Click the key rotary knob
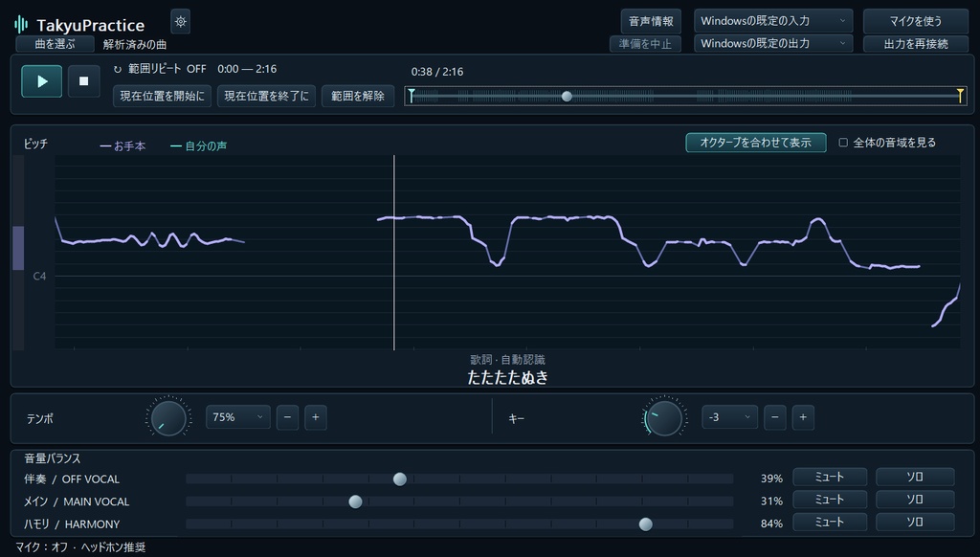Screen dimensions: 980x557 (664, 417)
